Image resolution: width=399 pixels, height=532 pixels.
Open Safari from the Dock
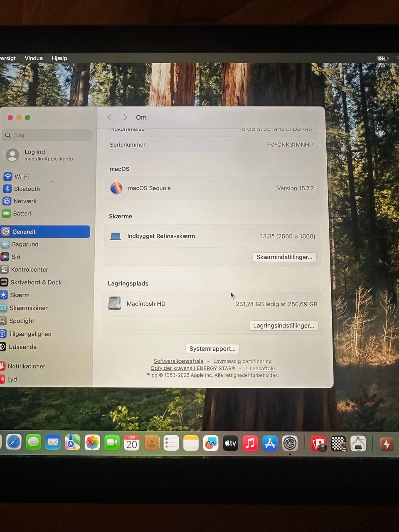click(x=13, y=442)
